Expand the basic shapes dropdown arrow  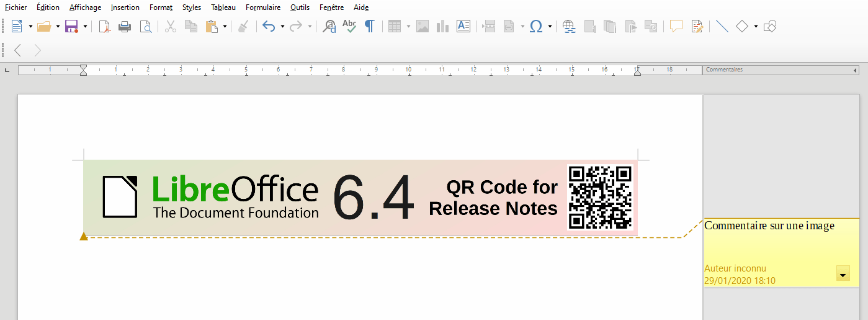[756, 26]
